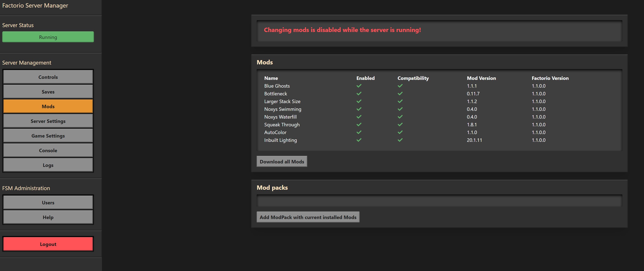Select the Bottleneck mod name
Viewport: 644px width, 271px height.
coord(275,94)
